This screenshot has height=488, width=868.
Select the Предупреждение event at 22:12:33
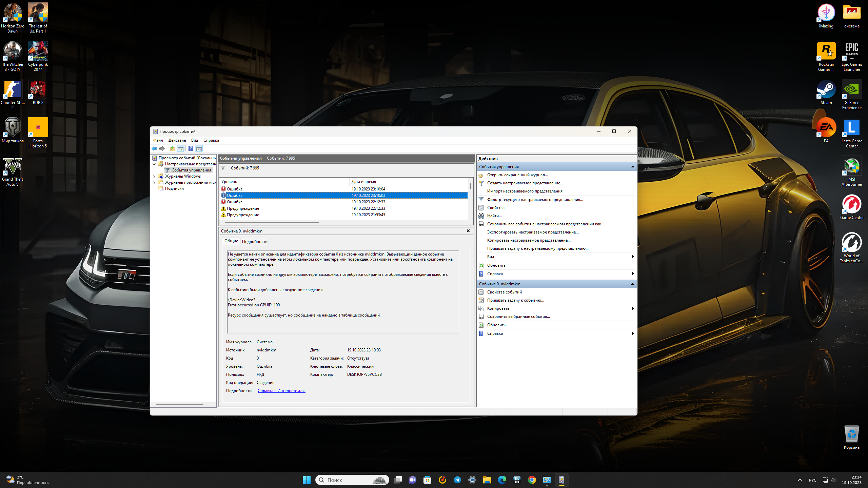pos(243,208)
